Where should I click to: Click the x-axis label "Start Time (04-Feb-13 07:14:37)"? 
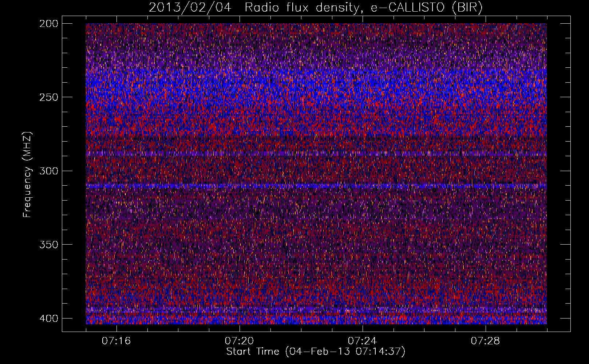pyautogui.click(x=316, y=352)
